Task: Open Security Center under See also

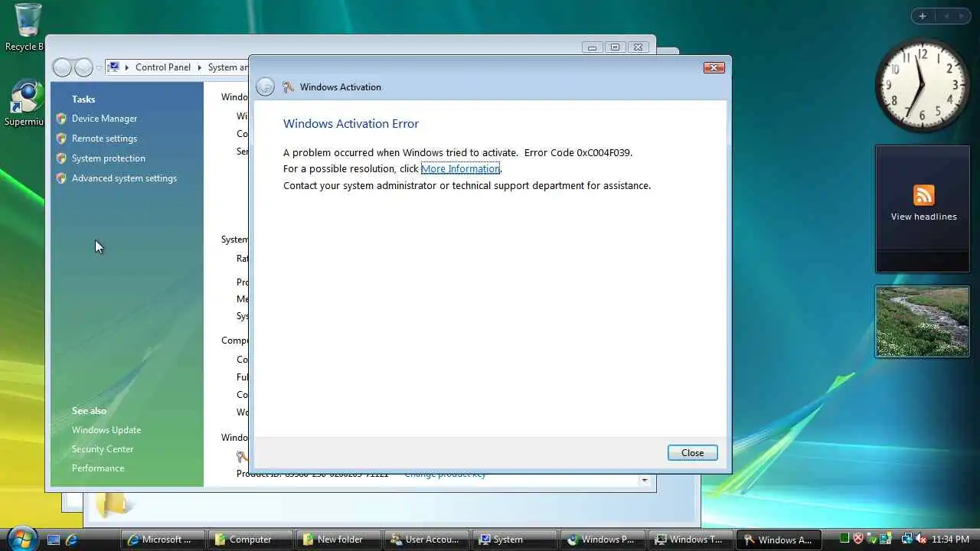Action: click(x=103, y=449)
